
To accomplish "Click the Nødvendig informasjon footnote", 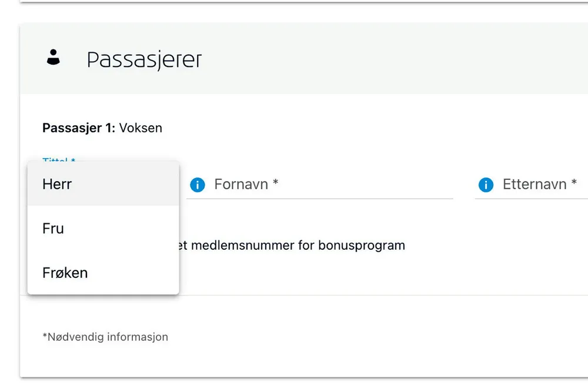I will [105, 337].
